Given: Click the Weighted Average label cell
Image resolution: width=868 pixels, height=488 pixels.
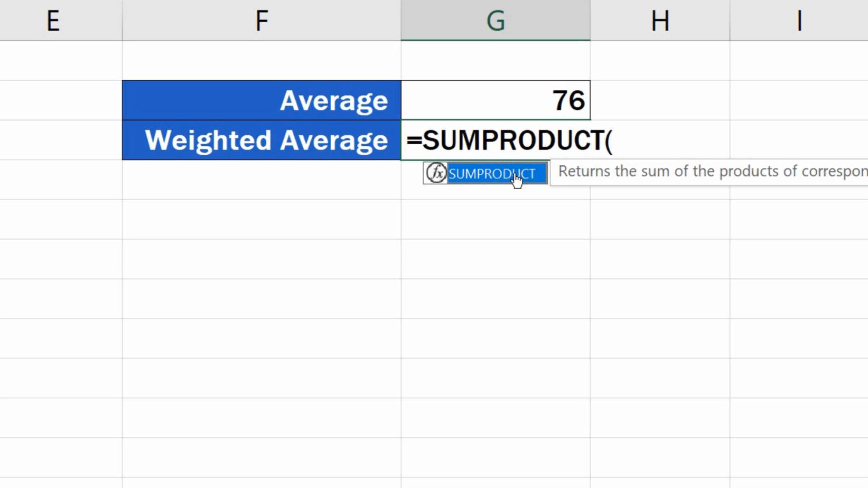Looking at the screenshot, I should pos(262,140).
